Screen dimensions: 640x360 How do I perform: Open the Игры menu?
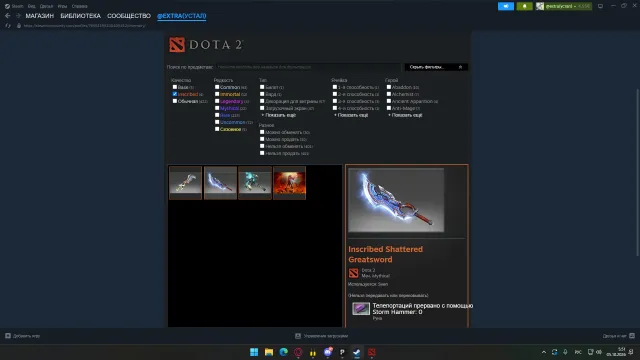click(62, 6)
